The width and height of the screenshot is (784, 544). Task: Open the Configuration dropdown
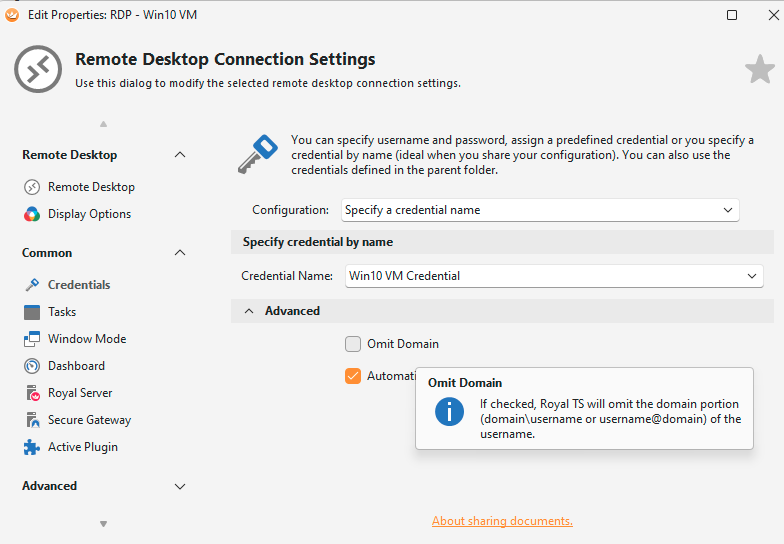tap(539, 210)
